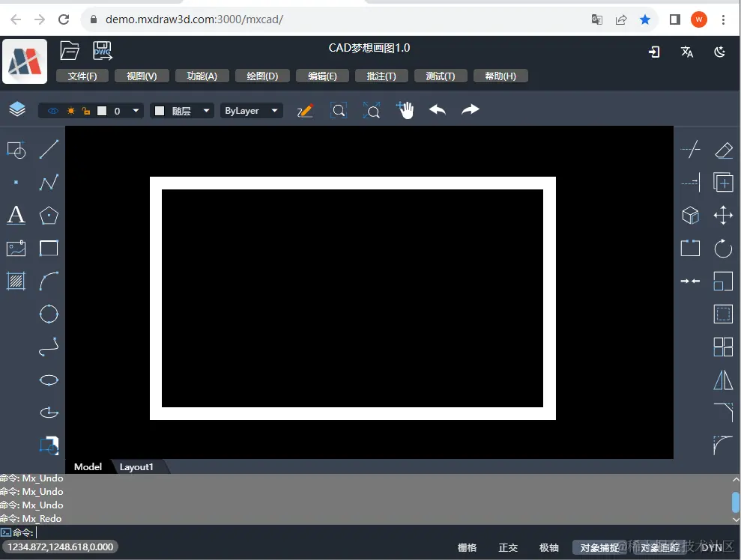741x560 pixels.
Task: Select the Circle drawing tool
Action: click(x=49, y=314)
